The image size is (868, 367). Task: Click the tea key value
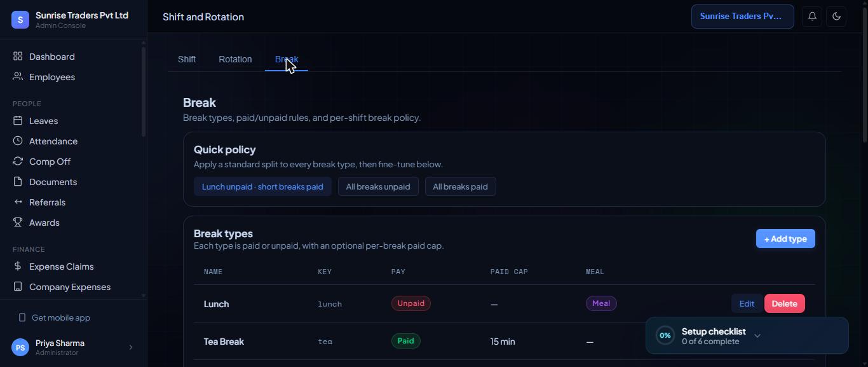pos(325,342)
